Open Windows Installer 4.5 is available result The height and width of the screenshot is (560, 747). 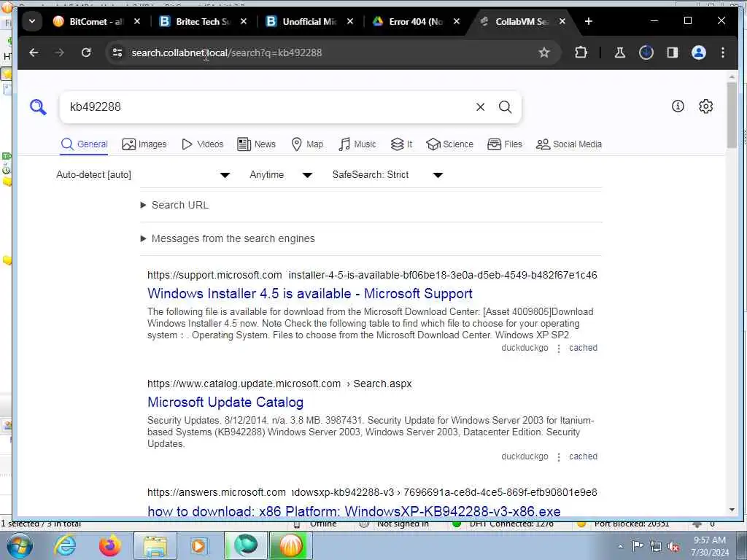pos(309,293)
